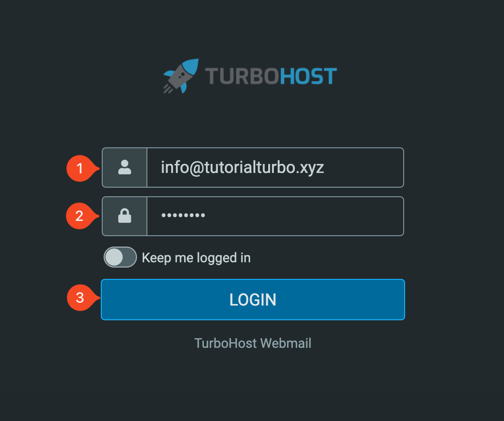Screen dimensions: 504x421
Task: Focus the email address input field
Action: (x=275, y=167)
